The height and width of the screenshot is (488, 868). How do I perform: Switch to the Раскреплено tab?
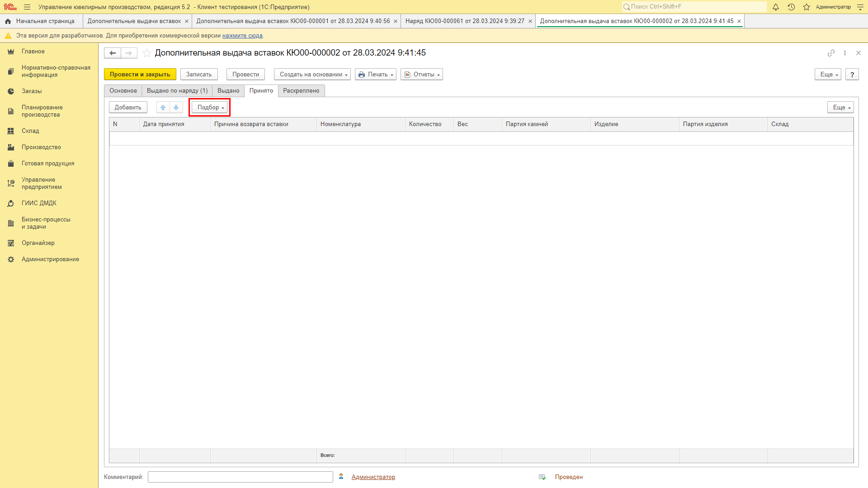tap(301, 91)
